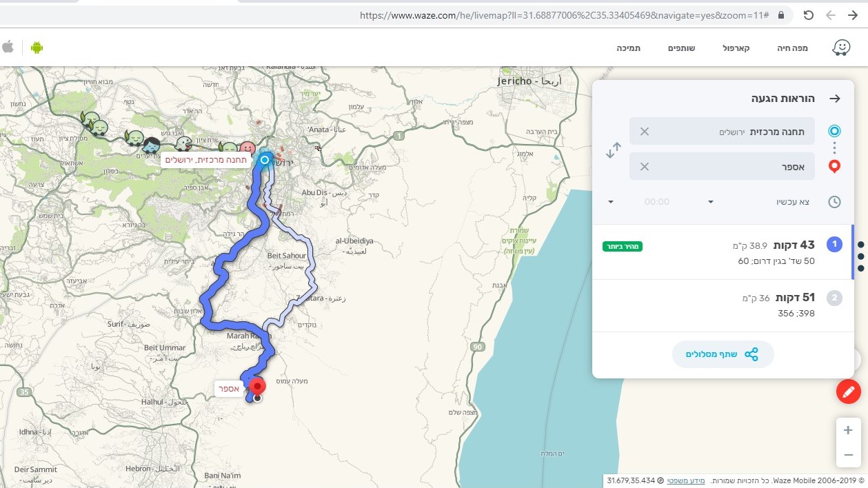
Task: Click the browser forward arrow
Action: click(853, 14)
